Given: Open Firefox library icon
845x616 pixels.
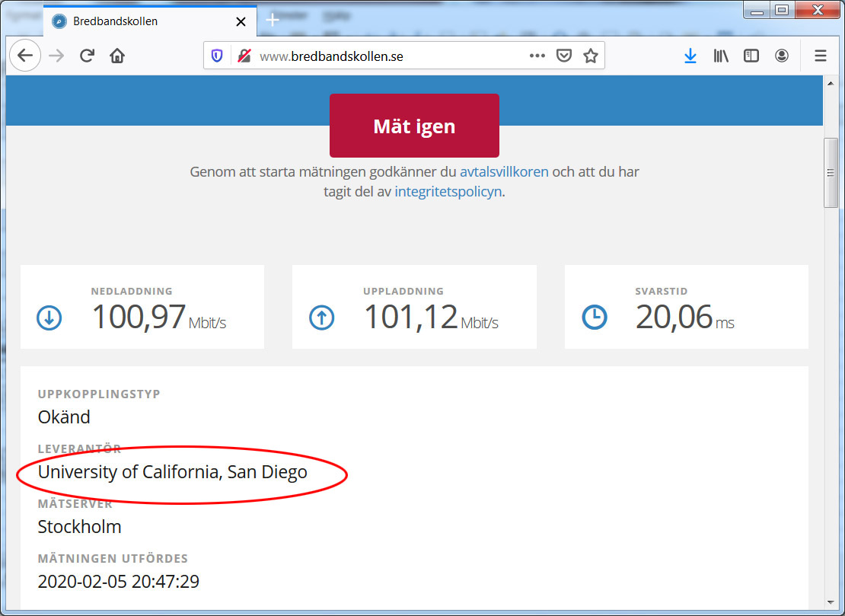Looking at the screenshot, I should coord(720,56).
